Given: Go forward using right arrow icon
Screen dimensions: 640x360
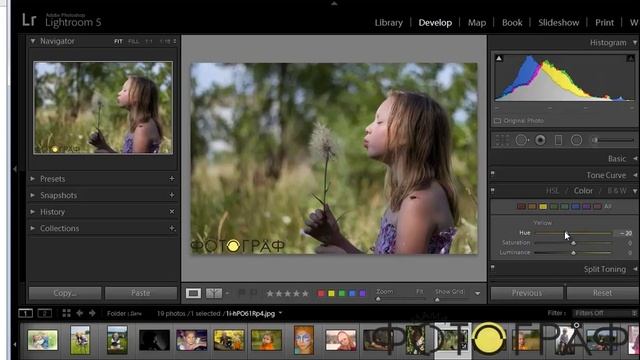Looking at the screenshot, I should pyautogui.click(x=92, y=313).
